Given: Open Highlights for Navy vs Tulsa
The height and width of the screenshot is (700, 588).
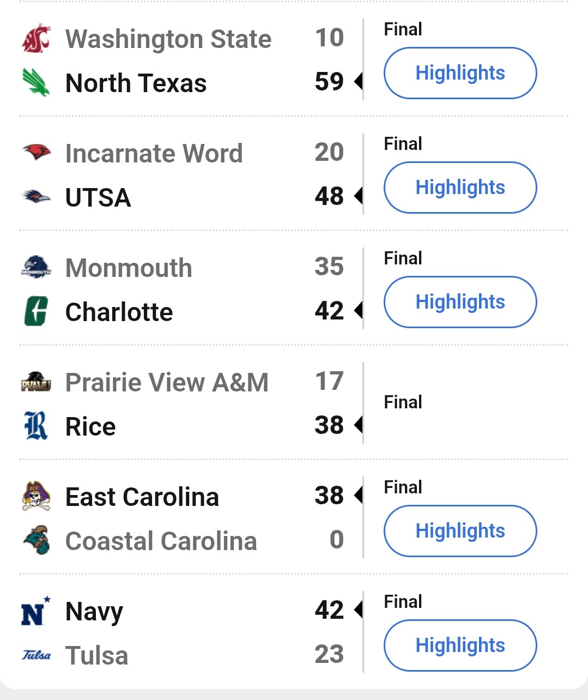Looking at the screenshot, I should (460, 645).
